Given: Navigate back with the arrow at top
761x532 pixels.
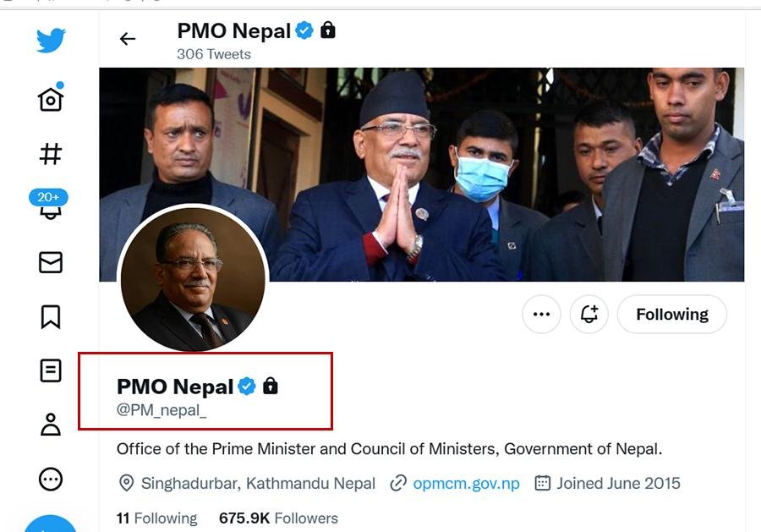Looking at the screenshot, I should pyautogui.click(x=127, y=38).
